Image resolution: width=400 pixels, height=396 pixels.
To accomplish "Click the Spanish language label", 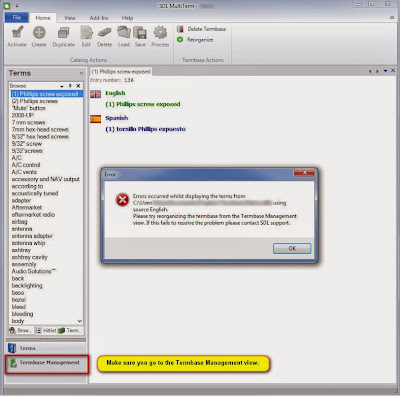I will coord(117,118).
